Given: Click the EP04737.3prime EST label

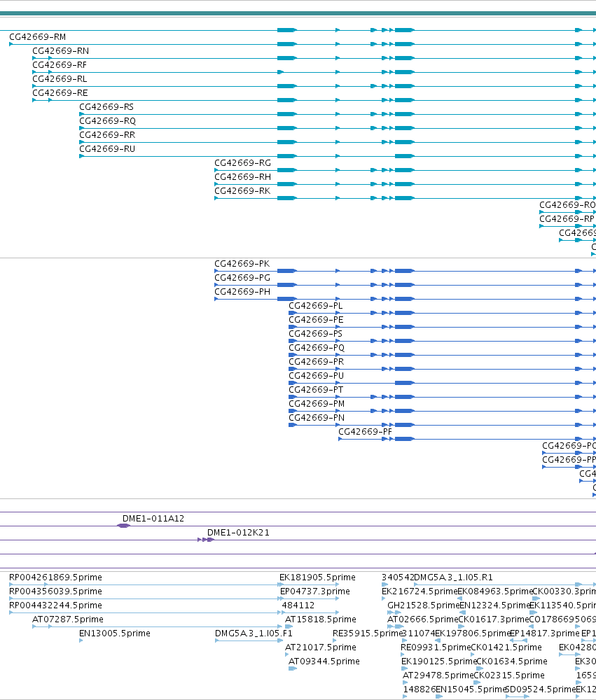Looking at the screenshot, I should click(315, 591).
